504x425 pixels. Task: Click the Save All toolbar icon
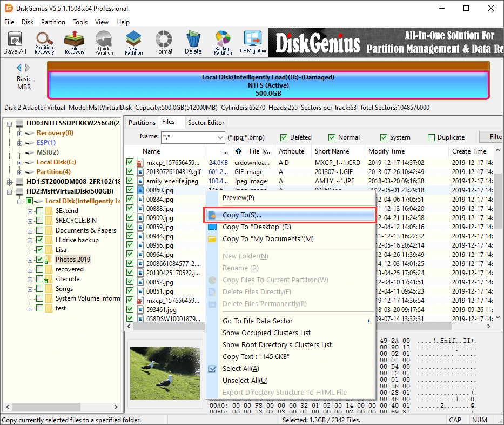point(15,43)
